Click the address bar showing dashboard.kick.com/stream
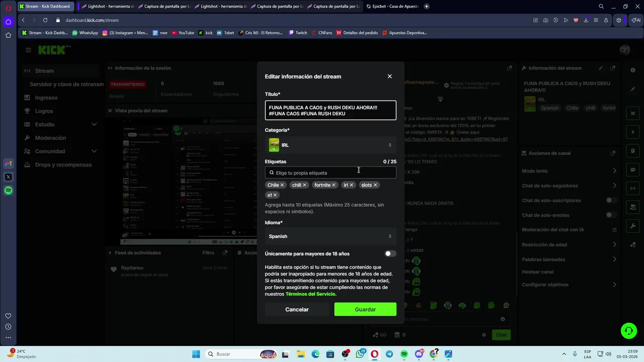This screenshot has width=644, height=362. [x=92, y=20]
